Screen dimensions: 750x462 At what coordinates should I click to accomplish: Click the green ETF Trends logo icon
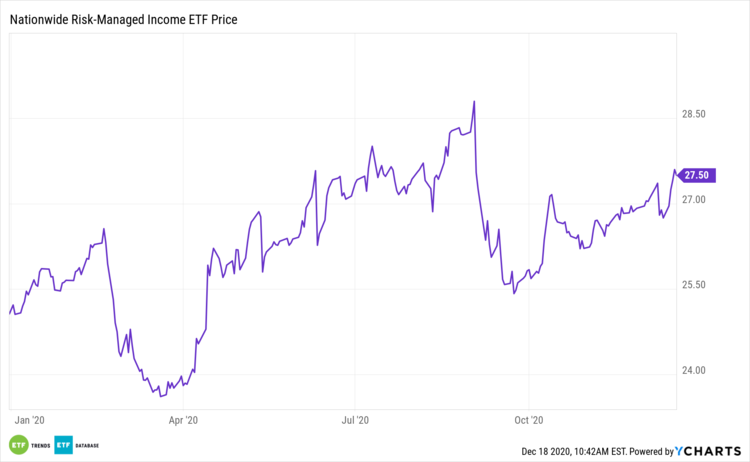coord(17,444)
